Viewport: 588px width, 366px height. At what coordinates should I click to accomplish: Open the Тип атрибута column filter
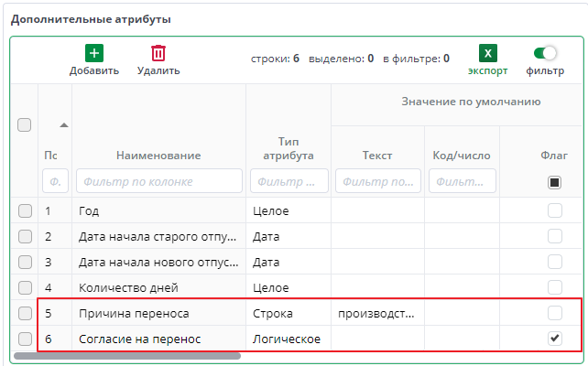289,181
